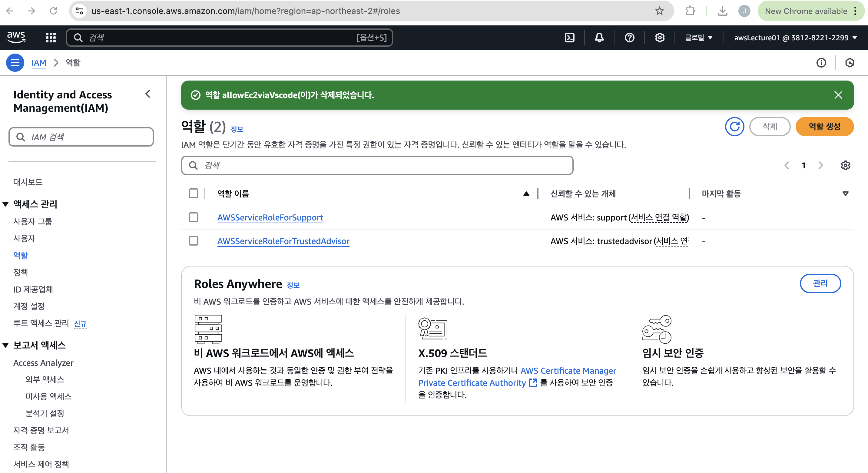Image resolution: width=868 pixels, height=473 pixels.
Task: Open 정책 in the sidebar
Action: click(x=21, y=272)
